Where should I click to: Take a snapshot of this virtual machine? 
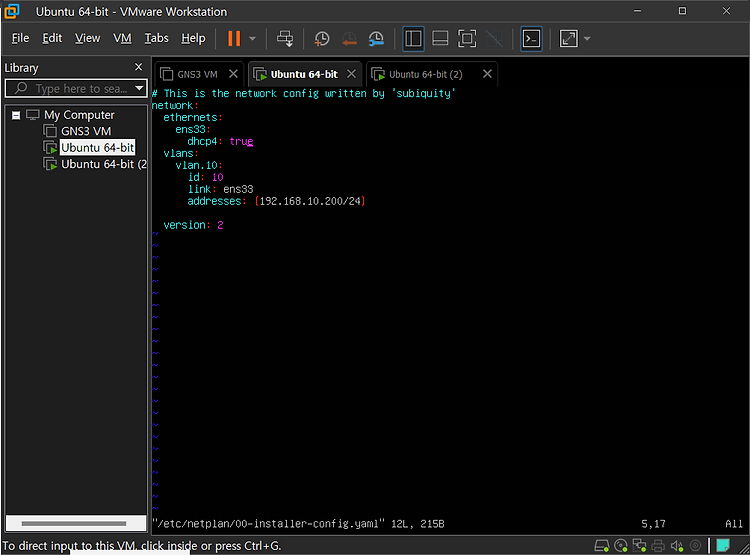tap(321, 38)
